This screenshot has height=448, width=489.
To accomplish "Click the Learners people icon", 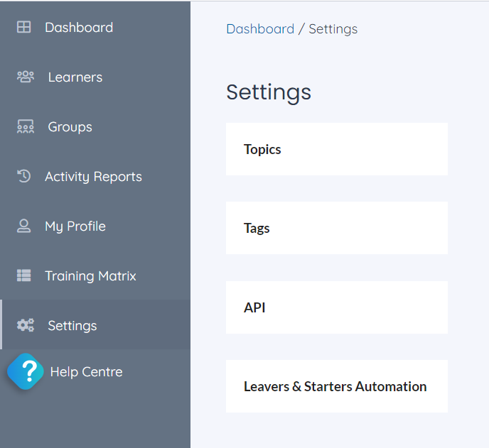I will click(x=26, y=77).
